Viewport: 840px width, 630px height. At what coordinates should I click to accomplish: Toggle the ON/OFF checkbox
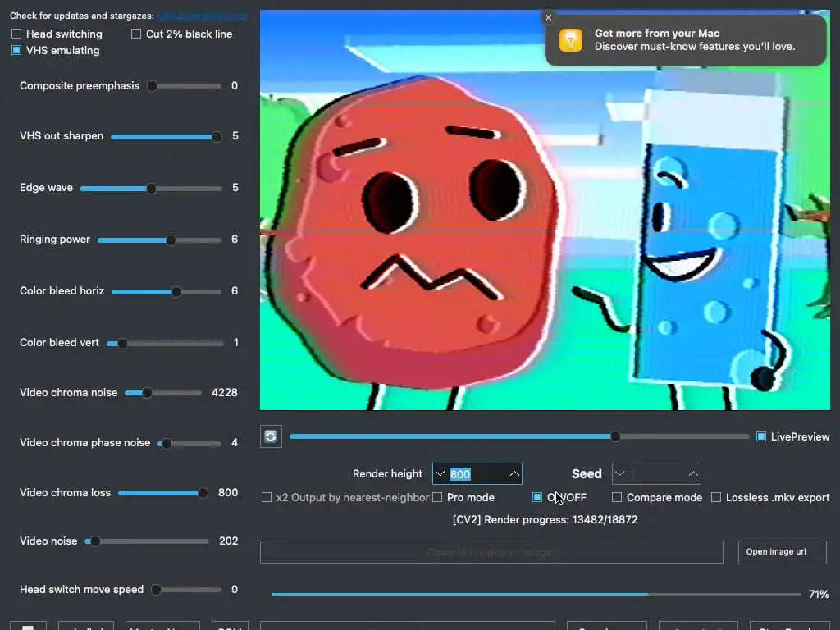point(537,498)
